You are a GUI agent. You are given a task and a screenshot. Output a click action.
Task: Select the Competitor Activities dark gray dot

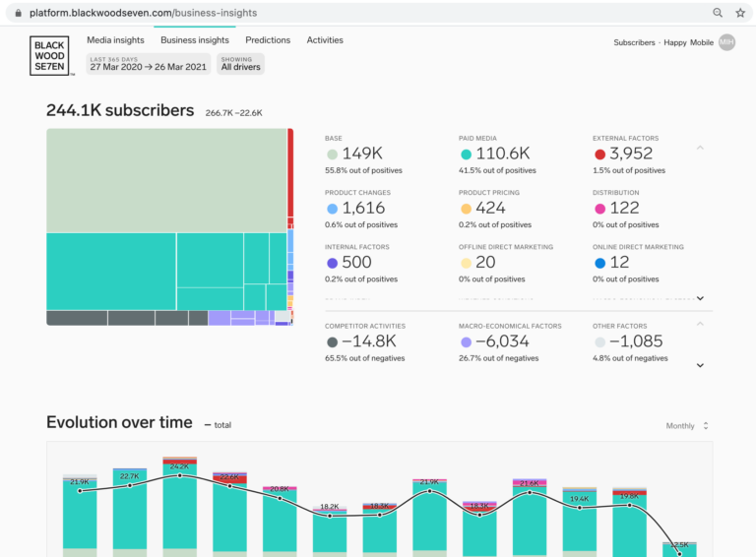(x=332, y=342)
